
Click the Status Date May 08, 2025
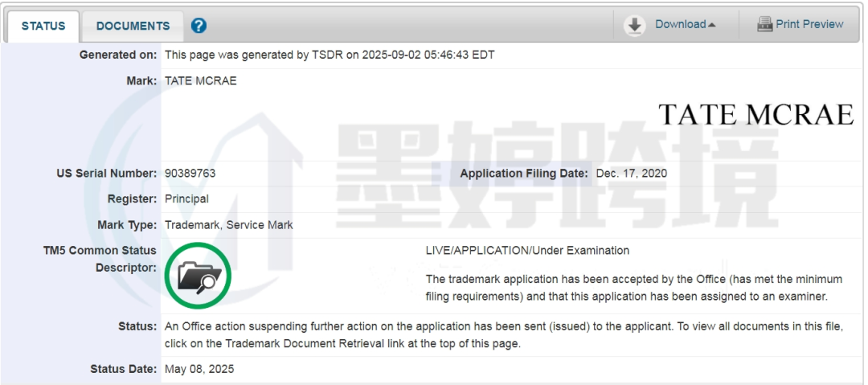pyautogui.click(x=199, y=369)
